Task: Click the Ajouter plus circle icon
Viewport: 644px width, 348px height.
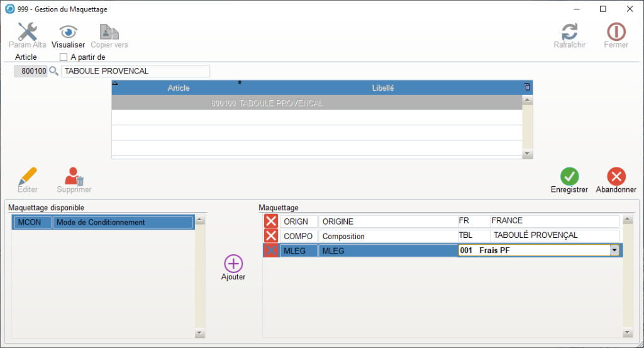Action: (233, 264)
